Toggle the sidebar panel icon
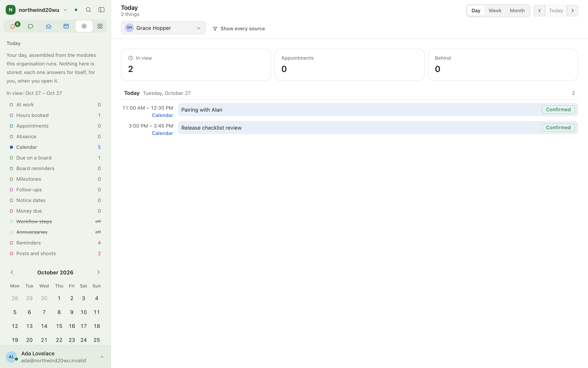Viewport: 588px width, 368px height. tap(101, 10)
